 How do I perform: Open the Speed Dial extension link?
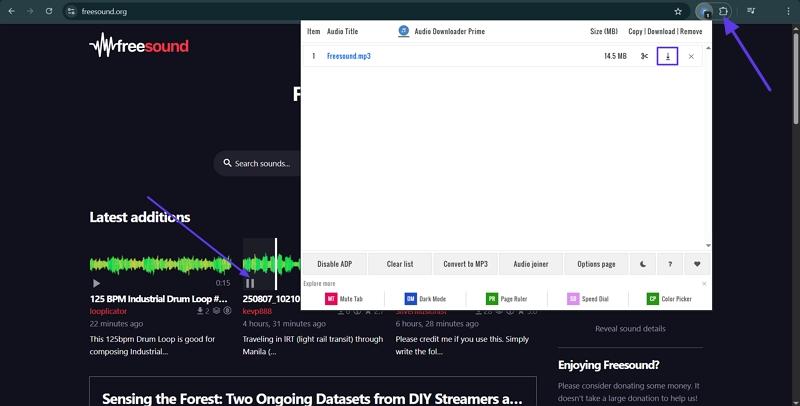(588, 299)
